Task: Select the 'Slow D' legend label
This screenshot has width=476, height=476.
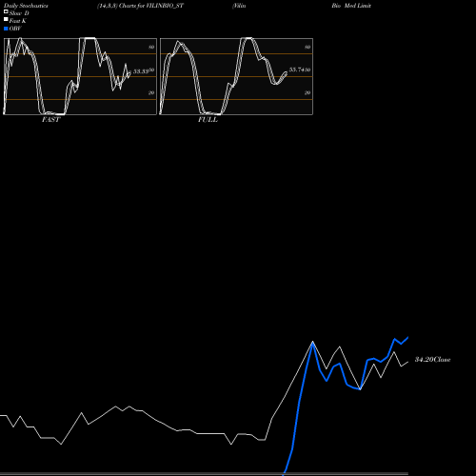Action: tap(19, 13)
